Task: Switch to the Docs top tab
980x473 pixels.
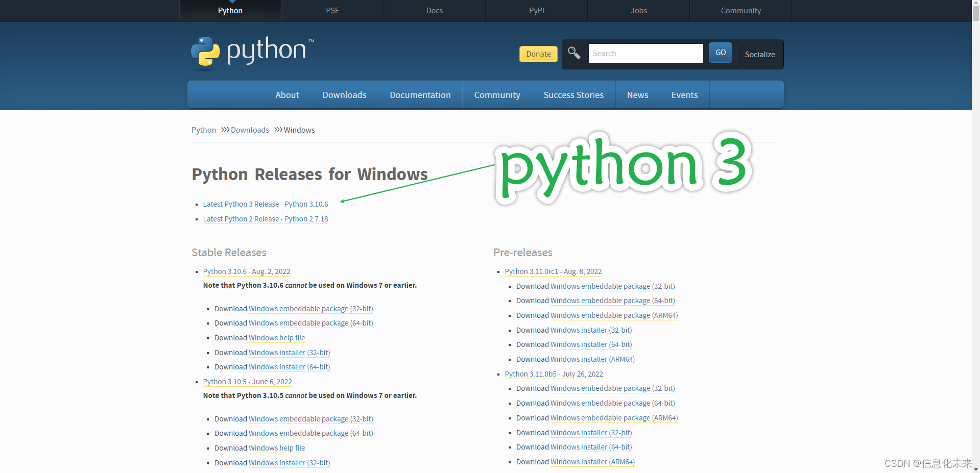Action: click(x=434, y=11)
